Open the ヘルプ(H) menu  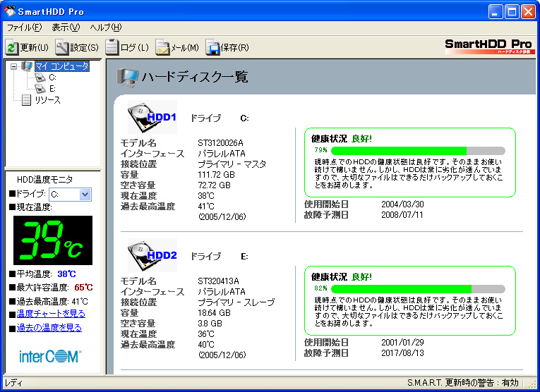(x=106, y=27)
